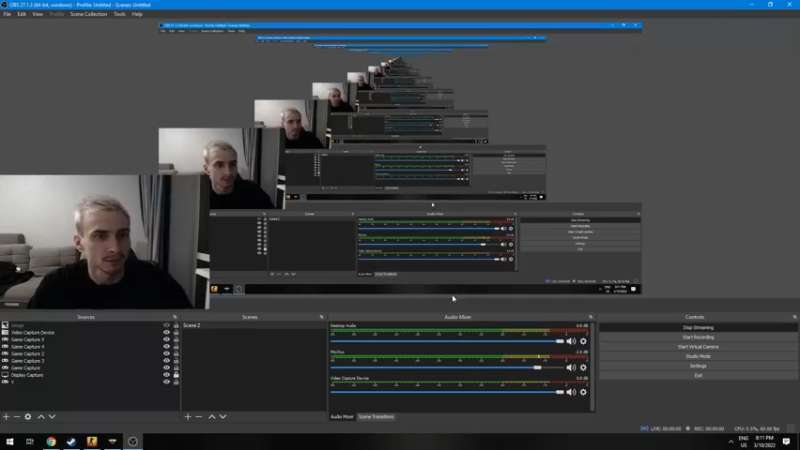Image resolution: width=800 pixels, height=450 pixels.
Task: Switch to the Scene Transitions tab
Action: coord(376,417)
